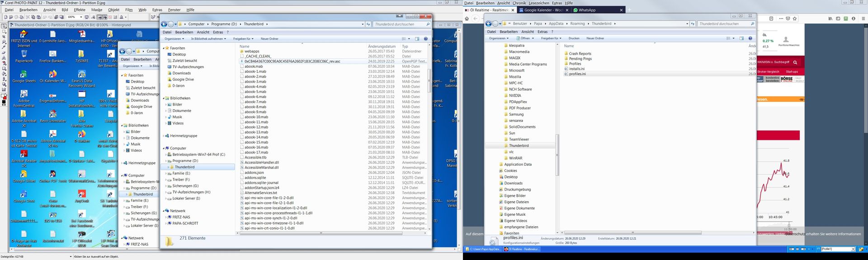Open Firefox hamburger menu
This screenshot has width=868, height=260.
click(863, 19)
